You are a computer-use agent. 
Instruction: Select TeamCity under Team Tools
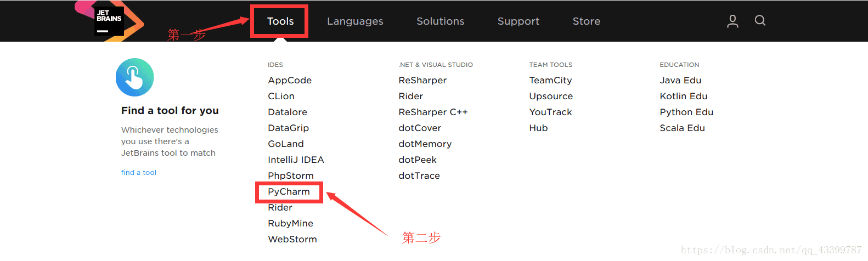550,80
